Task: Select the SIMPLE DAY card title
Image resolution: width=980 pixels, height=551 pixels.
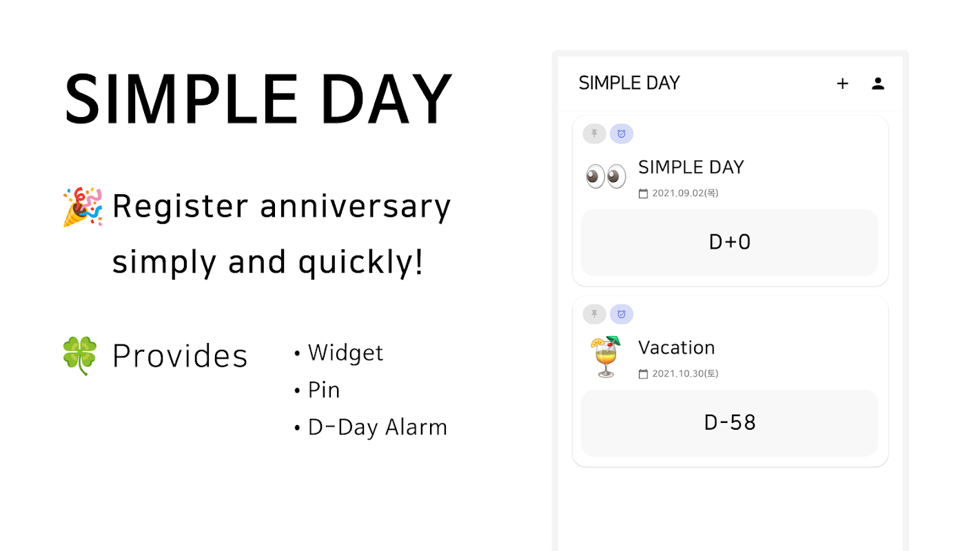Action: point(691,167)
